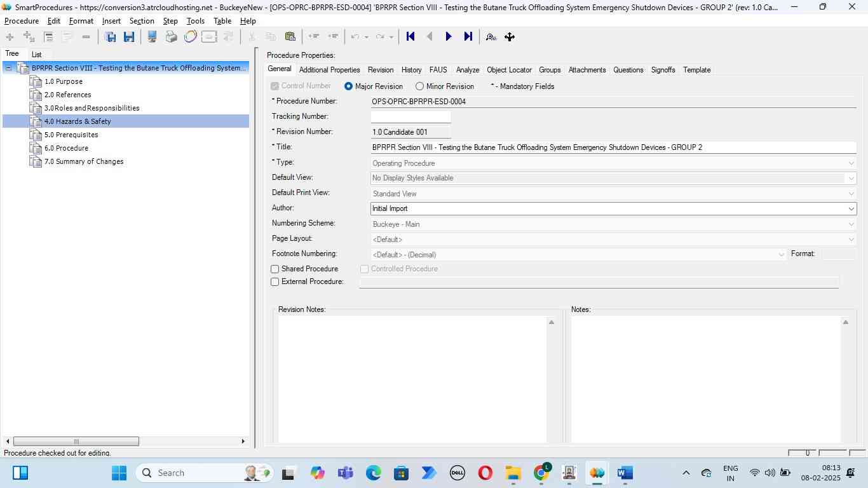868x488 pixels.
Task: Click the second blue save disk icon
Action: pos(129,37)
